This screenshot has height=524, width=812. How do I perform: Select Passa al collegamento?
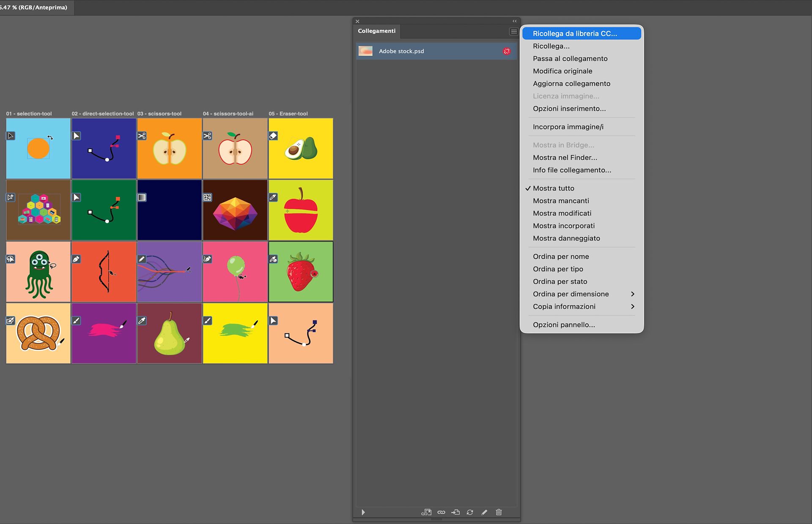click(x=582, y=58)
